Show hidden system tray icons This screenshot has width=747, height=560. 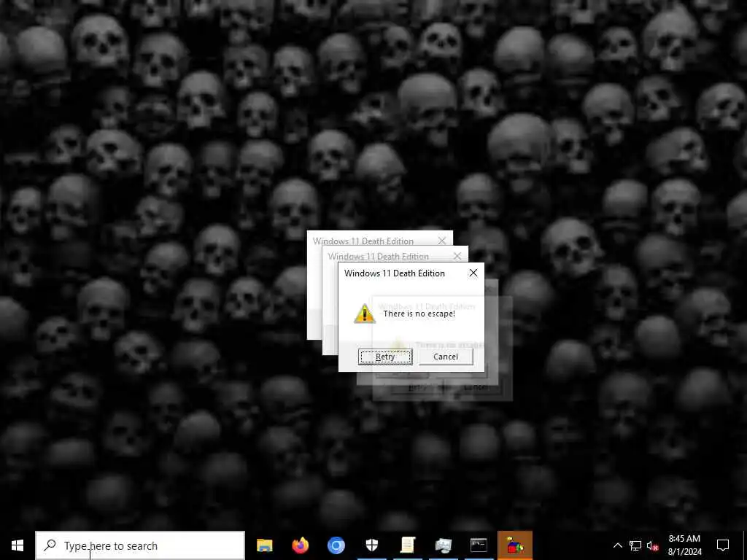pyautogui.click(x=617, y=545)
